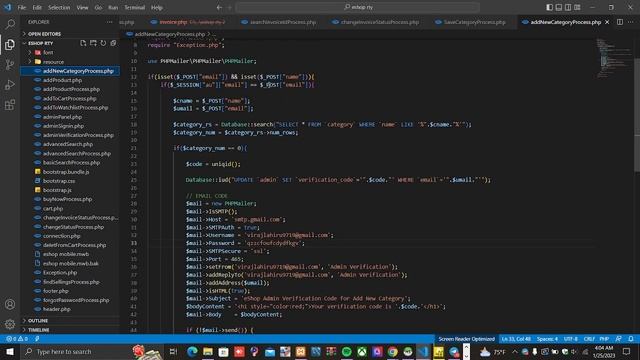Open bootstrap.css in Explorer
This screenshot has width=640, height=360.
(x=70, y=181)
